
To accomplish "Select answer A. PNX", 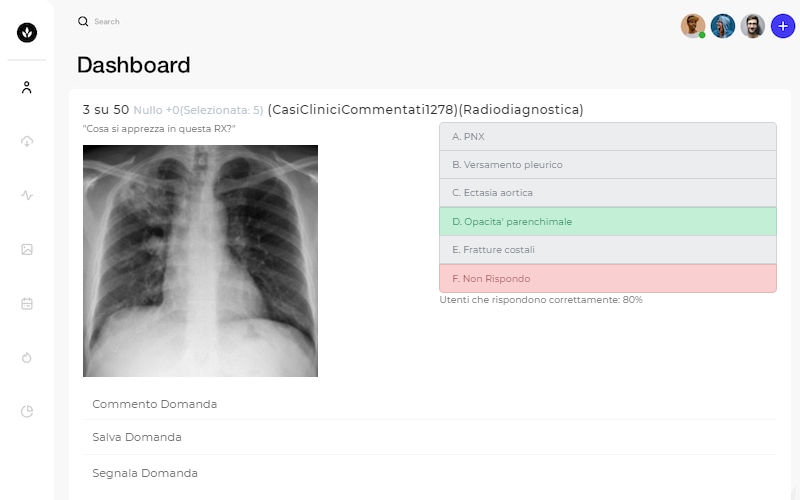I will click(608, 137).
